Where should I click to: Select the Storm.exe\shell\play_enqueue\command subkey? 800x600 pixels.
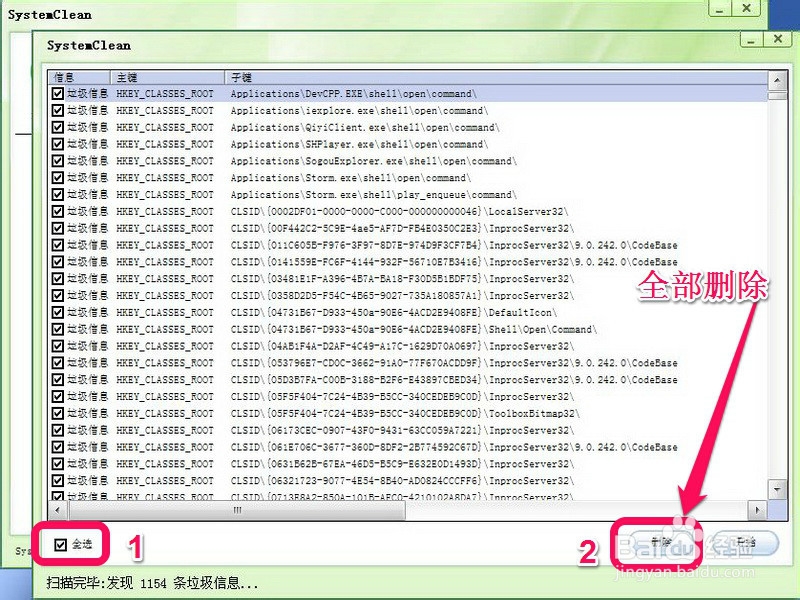coord(373,195)
